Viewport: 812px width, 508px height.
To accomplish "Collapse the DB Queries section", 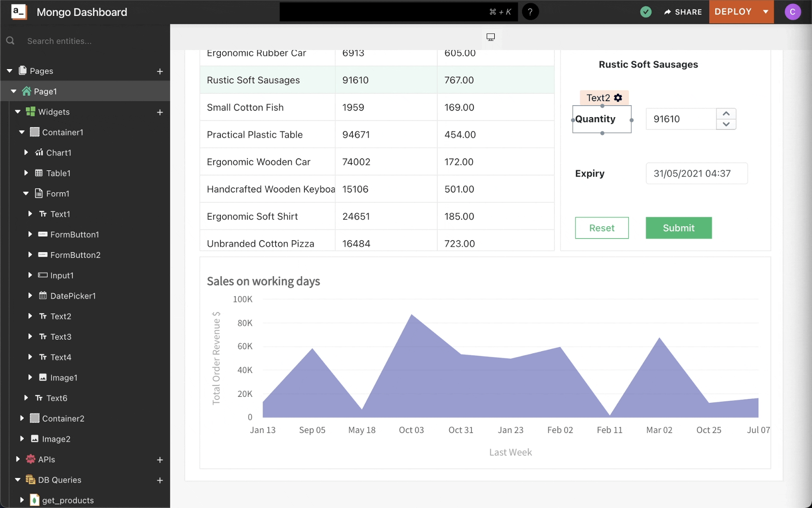I will 18,480.
